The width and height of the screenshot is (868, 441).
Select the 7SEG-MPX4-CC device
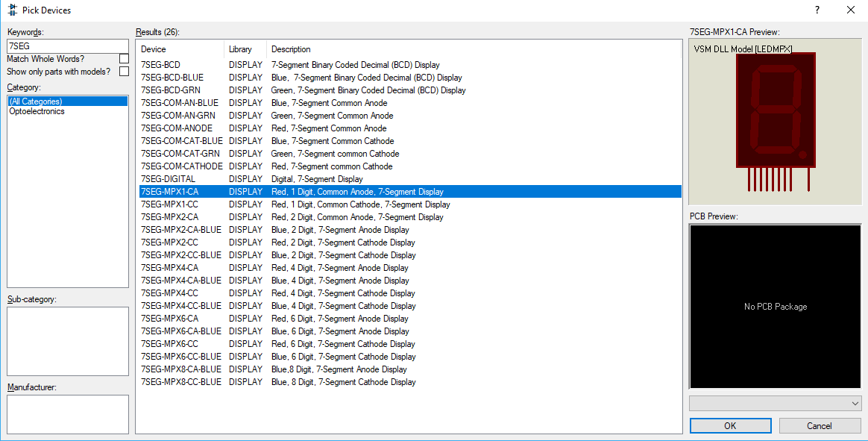click(x=410, y=293)
